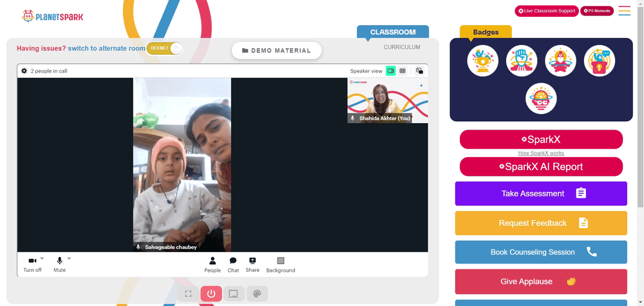The image size is (644, 306).
Task: Open the color palette icon button
Action: tap(257, 294)
